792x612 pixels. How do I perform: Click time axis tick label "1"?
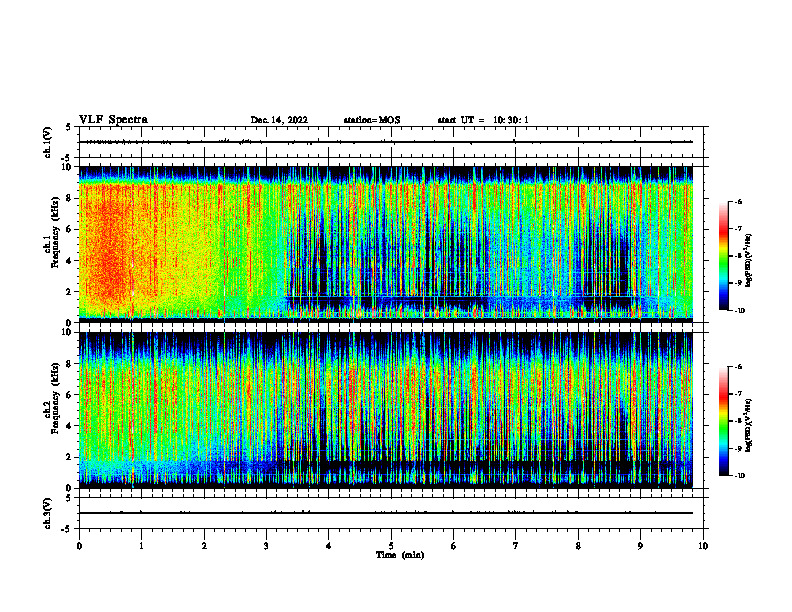tap(141, 546)
